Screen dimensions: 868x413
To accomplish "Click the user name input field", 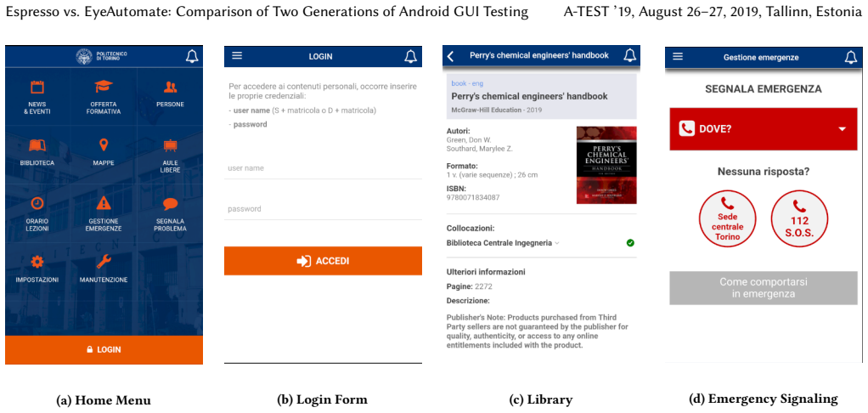I will 323,167.
